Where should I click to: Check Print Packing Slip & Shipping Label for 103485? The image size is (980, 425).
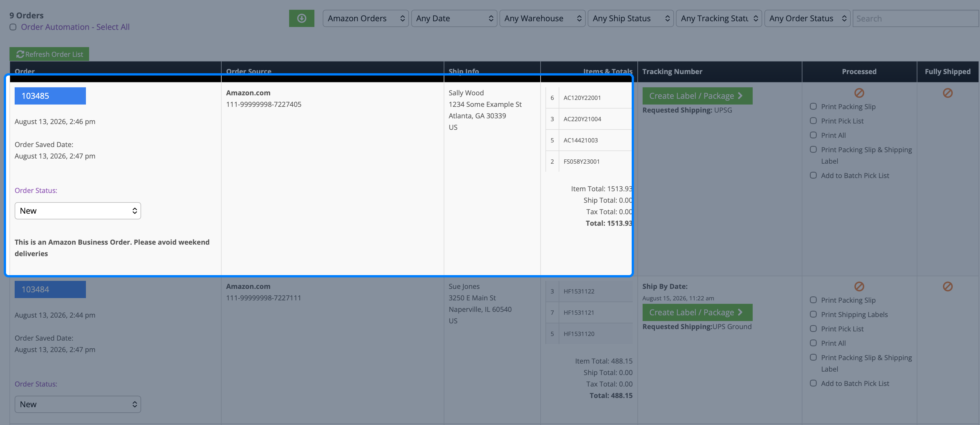pos(813,149)
